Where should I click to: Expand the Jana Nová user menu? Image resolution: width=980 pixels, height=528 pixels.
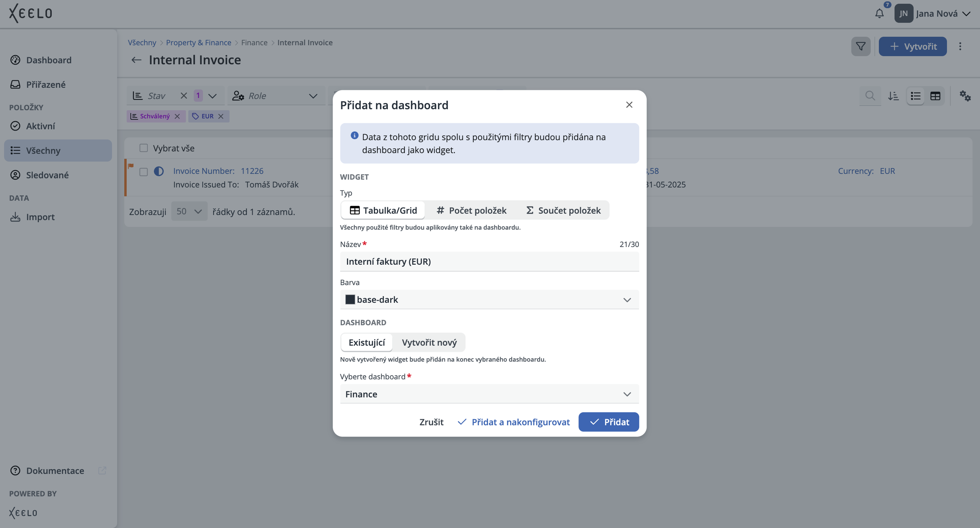pyautogui.click(x=966, y=14)
